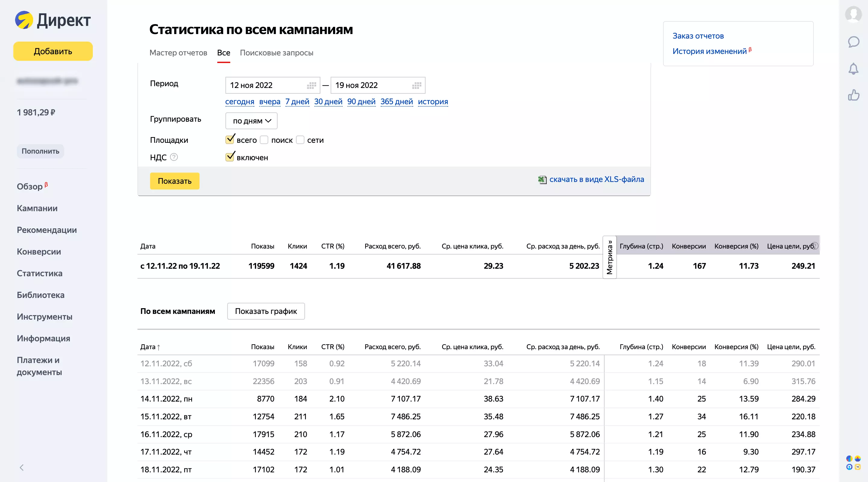Screen dimensions: 868x482
Task: Click Конверсии header in the lower table
Action: (688, 347)
